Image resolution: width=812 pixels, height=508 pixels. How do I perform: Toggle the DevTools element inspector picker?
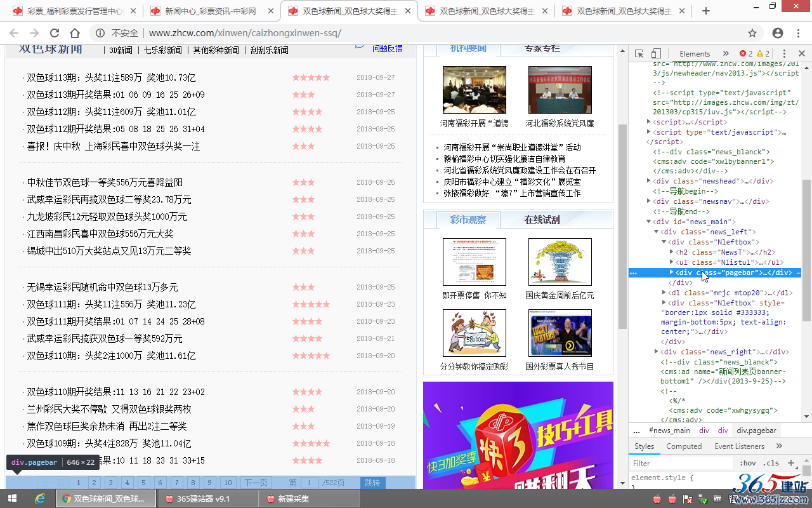639,54
